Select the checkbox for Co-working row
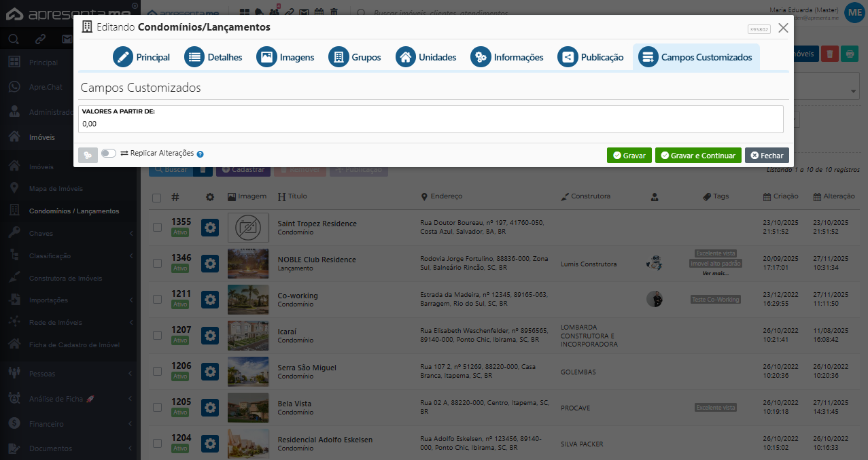Viewport: 868px width, 460px height. point(157,299)
